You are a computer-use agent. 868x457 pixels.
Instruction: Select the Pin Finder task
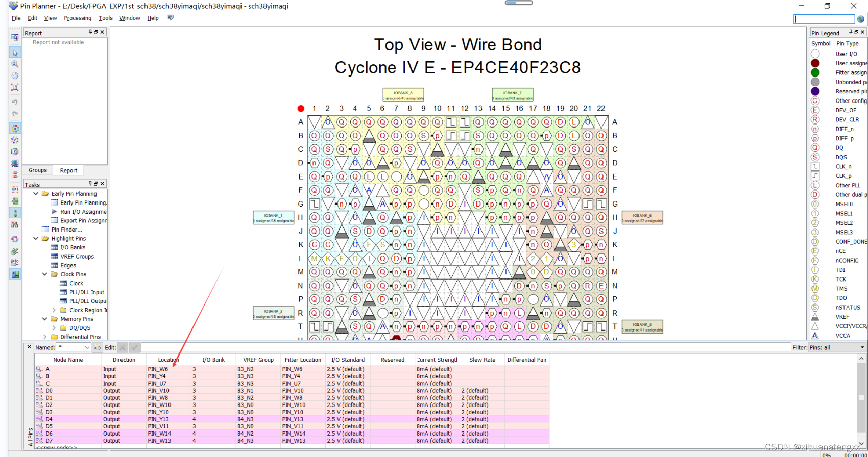click(x=66, y=230)
